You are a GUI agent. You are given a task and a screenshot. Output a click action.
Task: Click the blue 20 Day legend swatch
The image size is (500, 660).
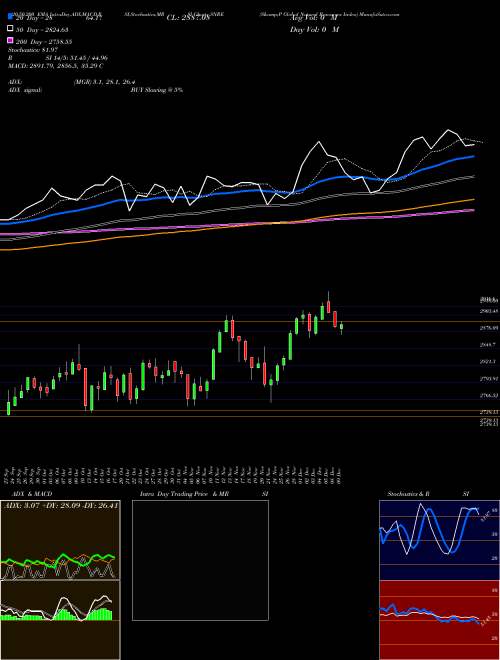coord(10,16)
